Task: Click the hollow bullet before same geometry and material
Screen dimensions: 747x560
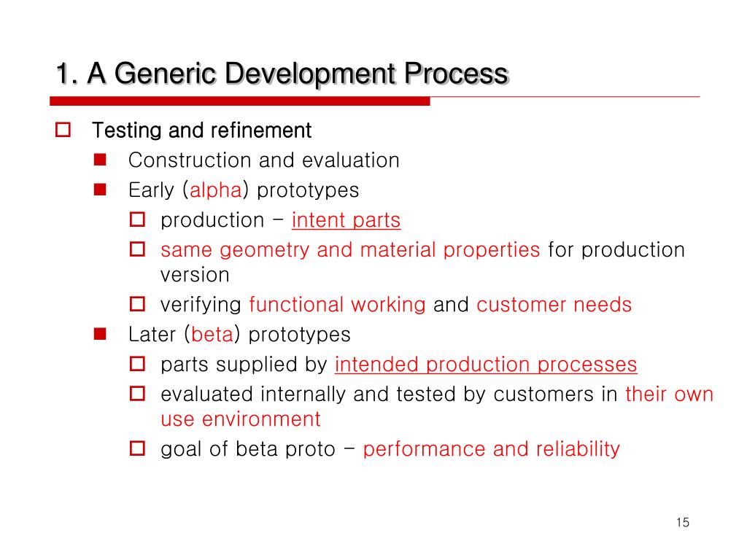Action: click(x=137, y=249)
